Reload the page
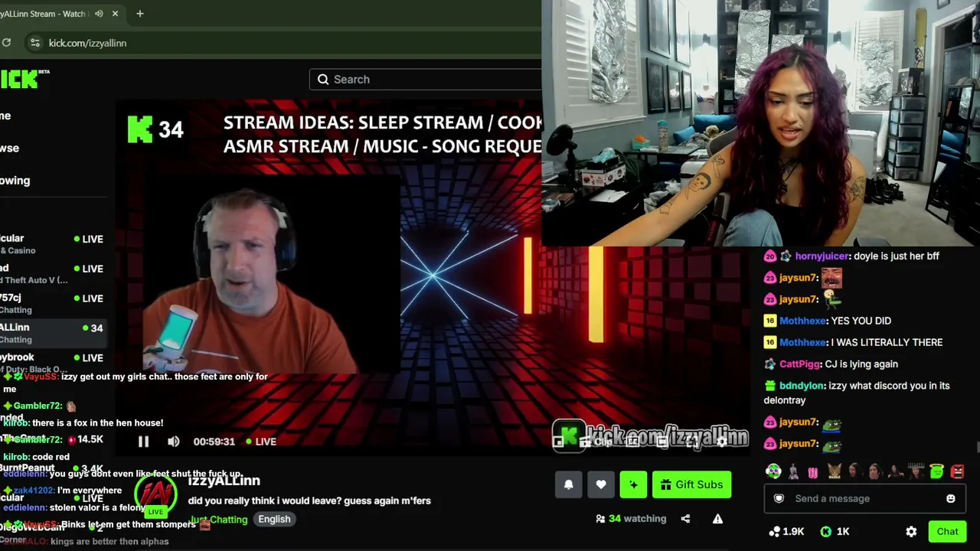980x551 pixels. (6, 43)
